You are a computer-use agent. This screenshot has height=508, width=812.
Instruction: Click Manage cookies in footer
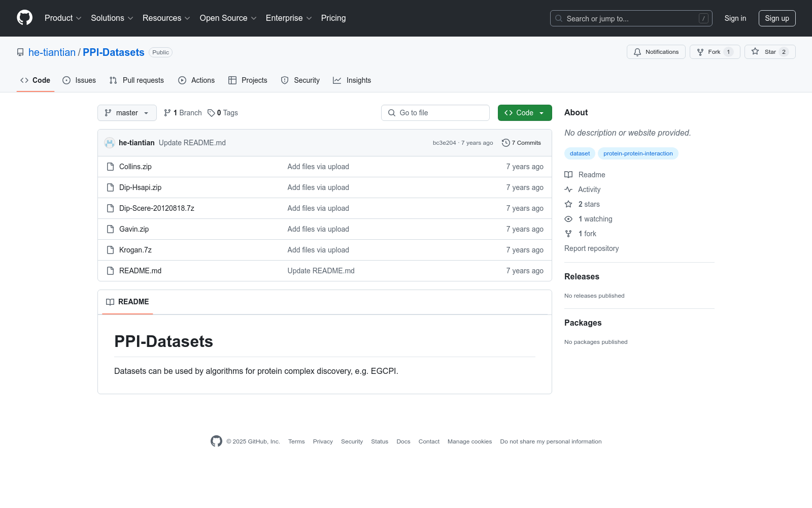[469, 441]
